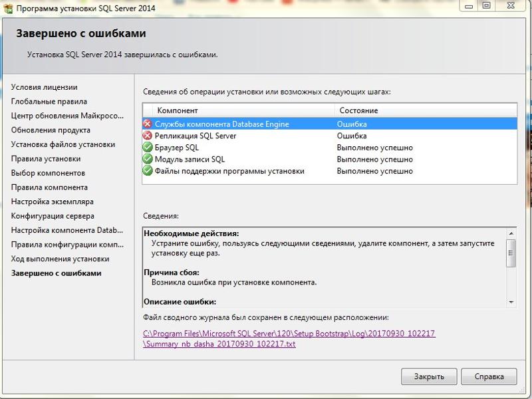Open the summary log file link
This screenshot has width=532, height=399.
click(289, 338)
